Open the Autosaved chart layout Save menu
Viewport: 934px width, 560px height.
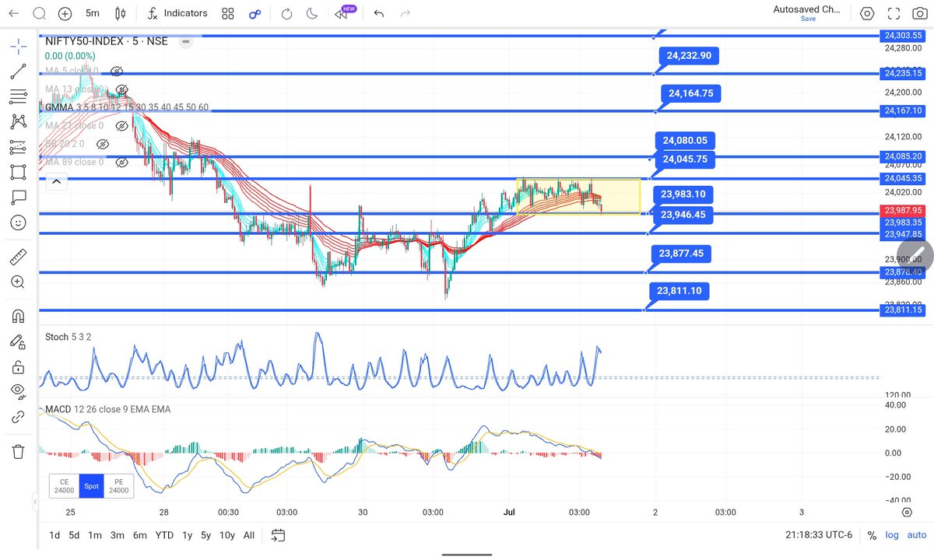808,13
